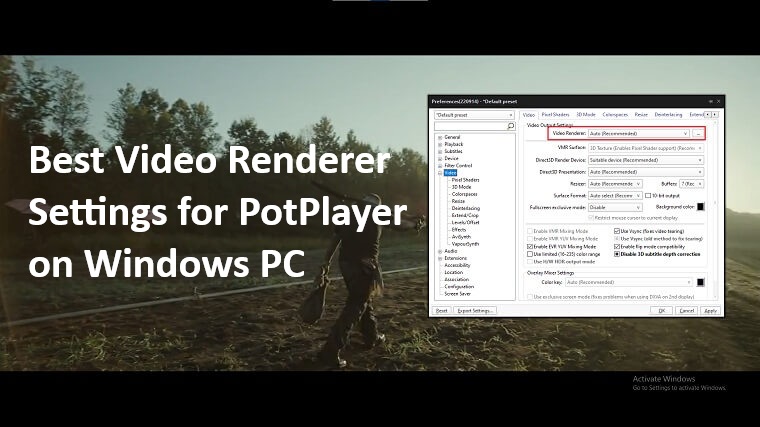Toggle 10 bit output checkbox
760x427 pixels.
pos(648,196)
